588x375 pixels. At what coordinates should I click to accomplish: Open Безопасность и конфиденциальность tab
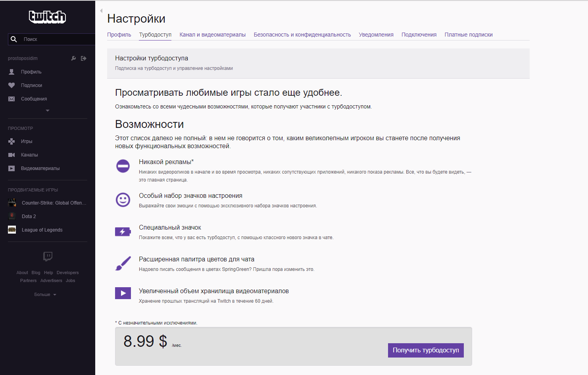coord(302,35)
